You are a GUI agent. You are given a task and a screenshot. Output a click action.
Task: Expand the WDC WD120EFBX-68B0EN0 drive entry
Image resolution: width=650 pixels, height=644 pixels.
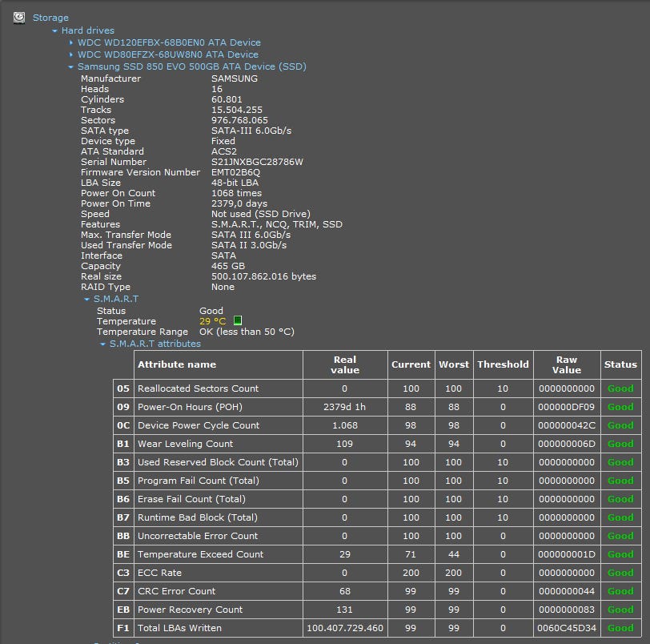point(70,43)
